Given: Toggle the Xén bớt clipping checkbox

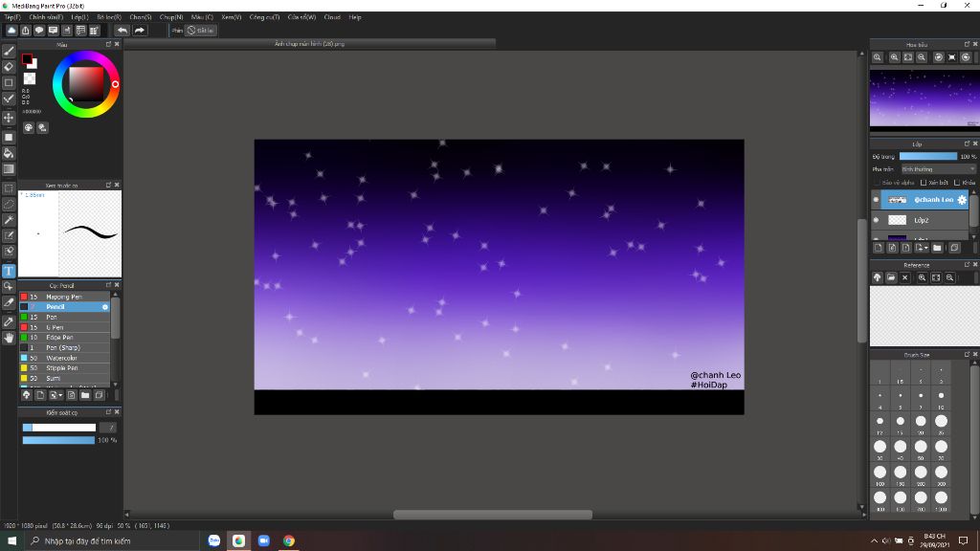Looking at the screenshot, I should coord(924,183).
